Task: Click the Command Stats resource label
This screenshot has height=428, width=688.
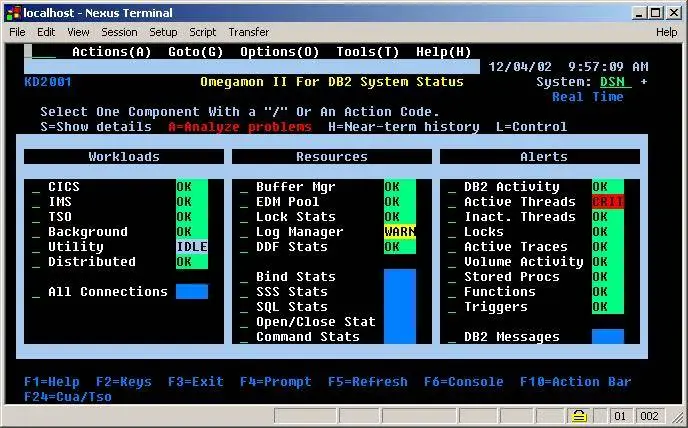Action: click(308, 337)
